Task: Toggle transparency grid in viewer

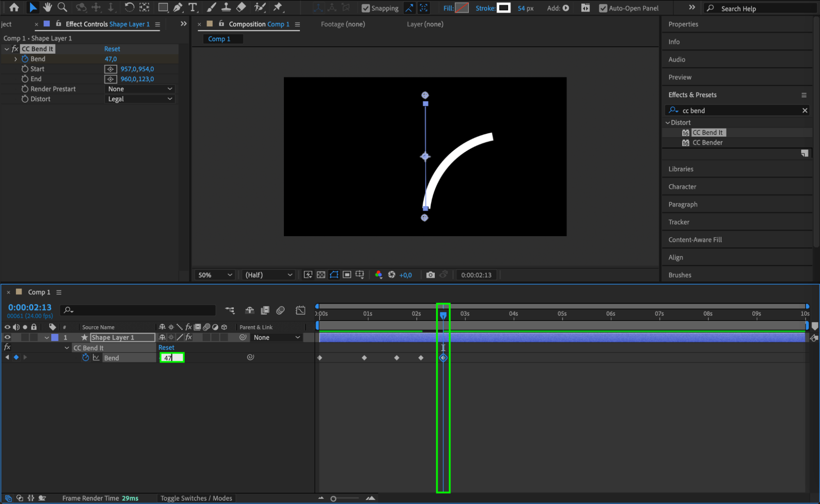Action: (321, 275)
